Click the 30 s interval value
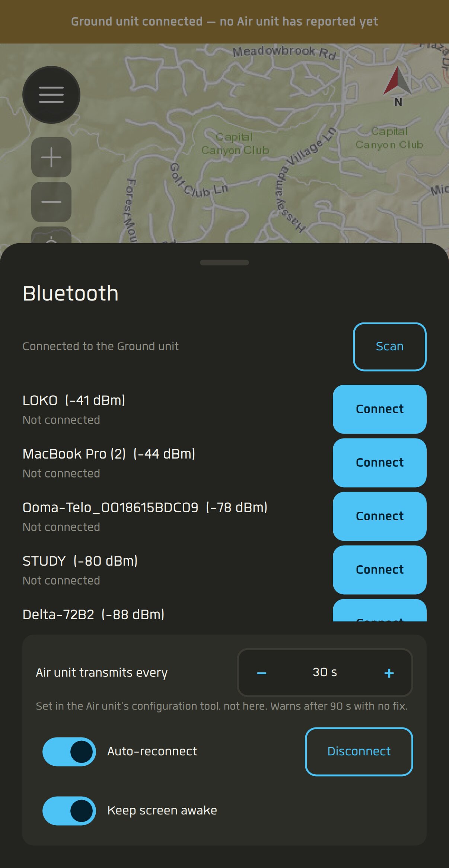 pyautogui.click(x=325, y=672)
